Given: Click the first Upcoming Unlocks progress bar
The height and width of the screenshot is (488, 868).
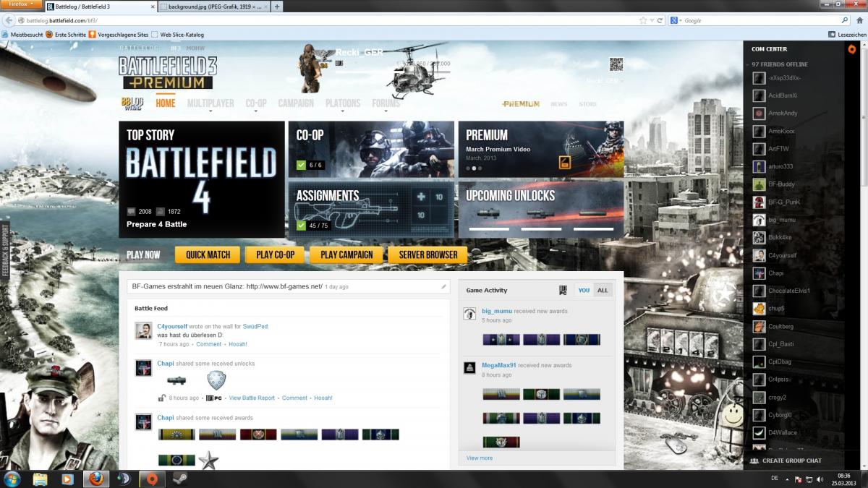Looking at the screenshot, I should click(x=489, y=229).
